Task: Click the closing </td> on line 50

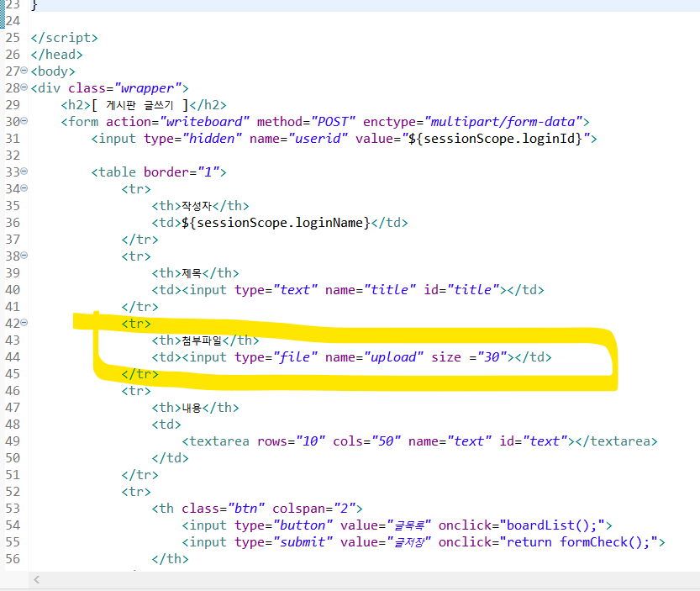Action: [170, 458]
